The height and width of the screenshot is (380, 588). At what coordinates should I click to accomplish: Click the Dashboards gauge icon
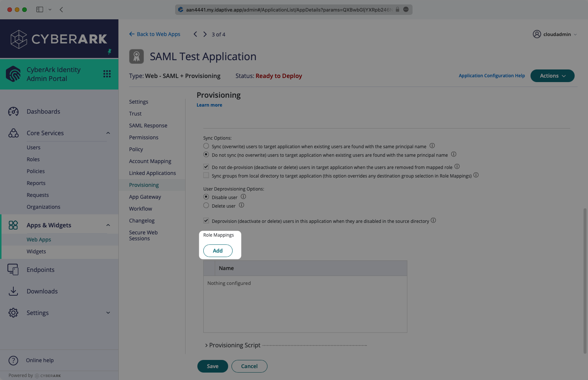13,111
